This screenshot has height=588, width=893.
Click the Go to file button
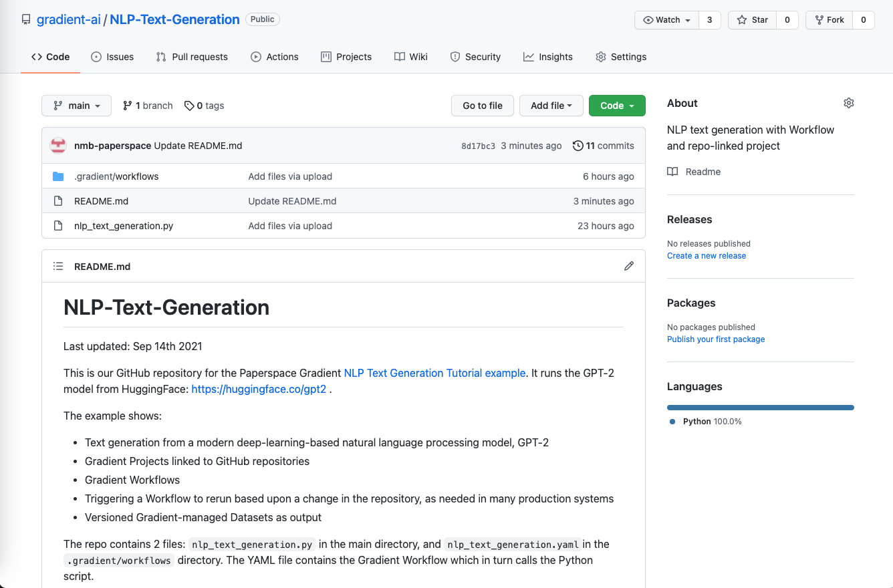pyautogui.click(x=483, y=106)
